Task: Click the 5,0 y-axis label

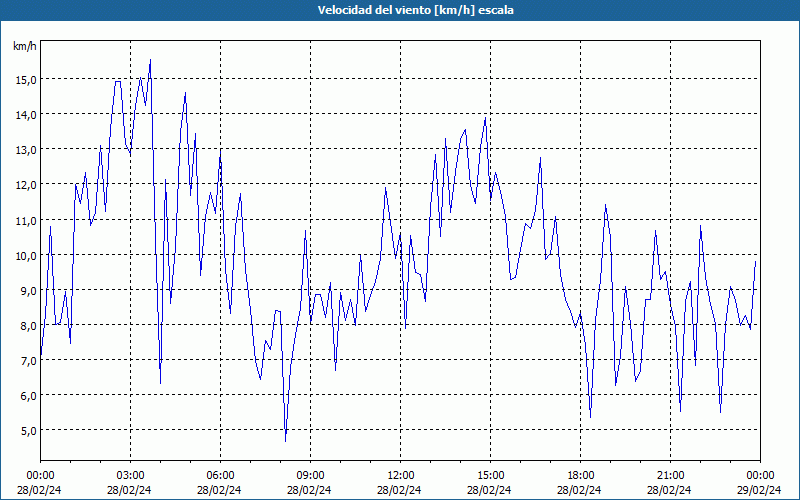Action: point(28,431)
